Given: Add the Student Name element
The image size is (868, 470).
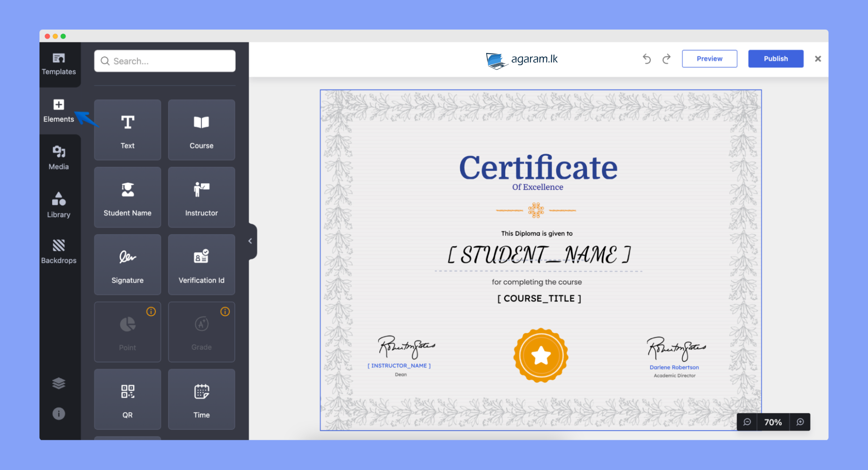Looking at the screenshot, I should [128, 197].
